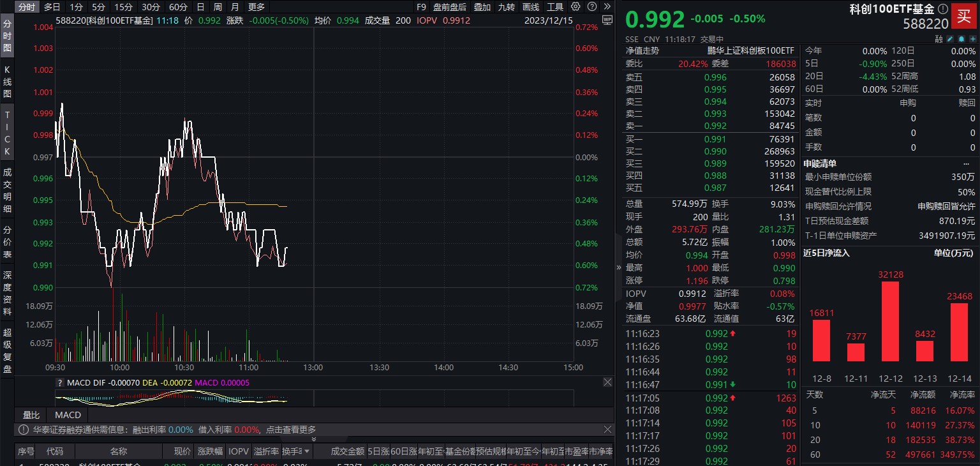Screen dimensions: 980x466
Task: Click the 申赎清单 section header
Action: pos(820,164)
